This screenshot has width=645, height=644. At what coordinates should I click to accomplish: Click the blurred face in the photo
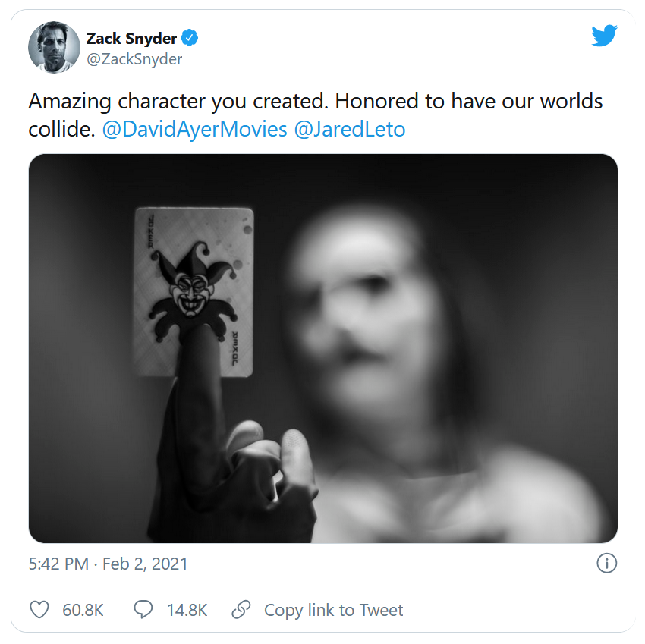357,303
